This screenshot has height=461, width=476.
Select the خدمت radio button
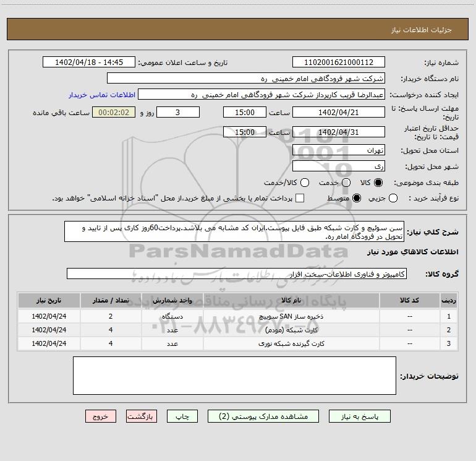click(346, 183)
